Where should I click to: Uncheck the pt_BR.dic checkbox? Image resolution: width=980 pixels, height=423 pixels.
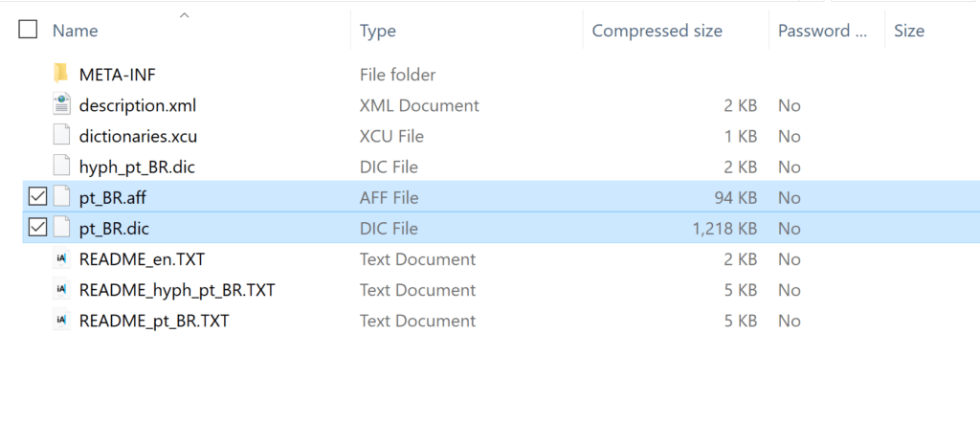(38, 228)
